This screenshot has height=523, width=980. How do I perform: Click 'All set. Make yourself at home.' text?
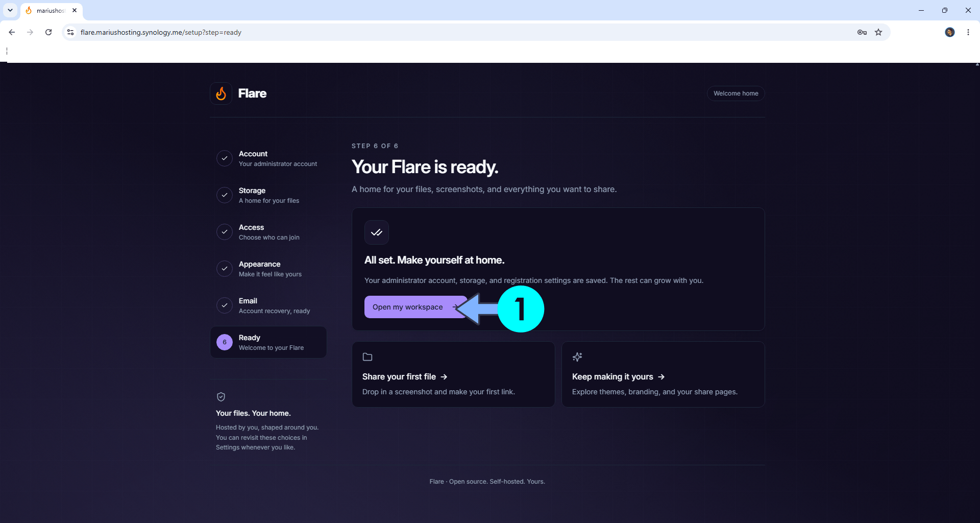[x=434, y=260]
